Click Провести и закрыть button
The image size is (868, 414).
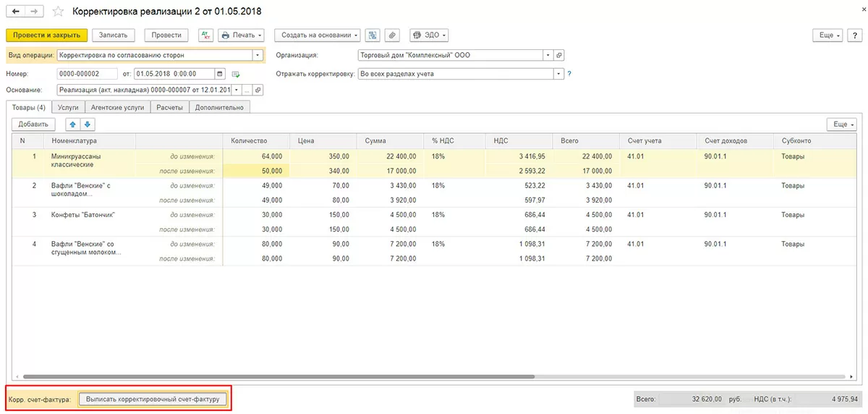(x=47, y=35)
